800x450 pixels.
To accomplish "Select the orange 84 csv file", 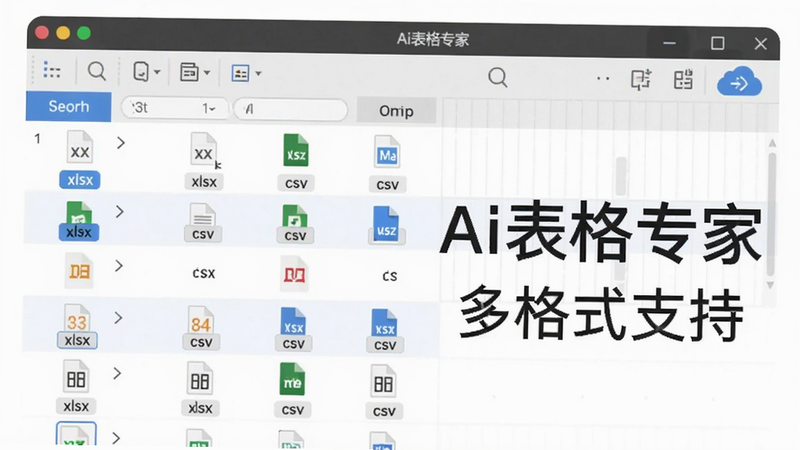I will (x=201, y=328).
